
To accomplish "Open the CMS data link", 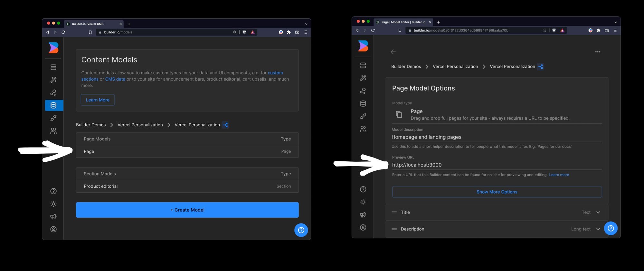I will (115, 79).
